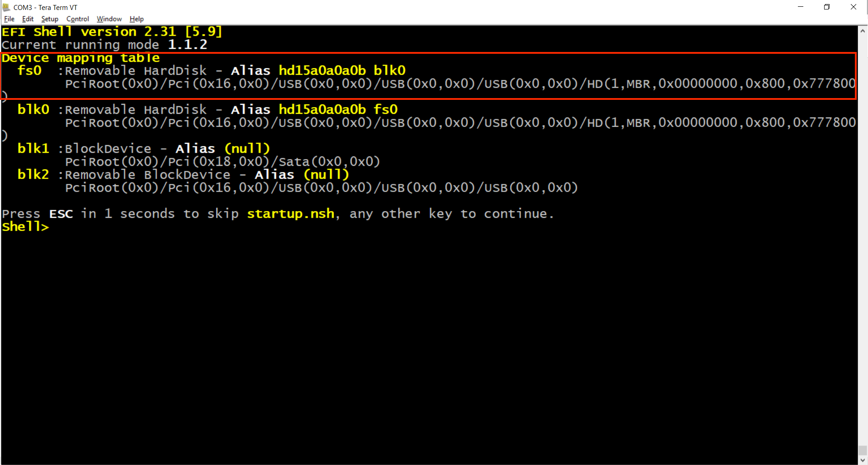The width and height of the screenshot is (868, 465).
Task: Minimize the Tera Term window
Action: [x=800, y=7]
